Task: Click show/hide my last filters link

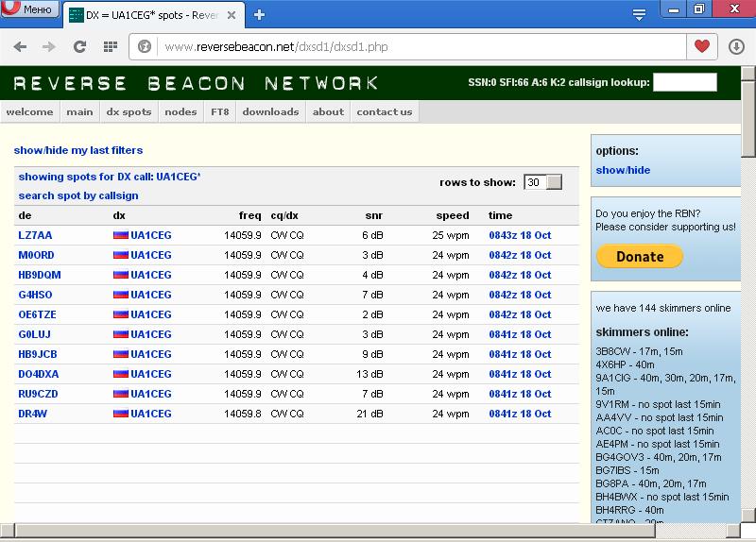Action: pyautogui.click(x=78, y=150)
